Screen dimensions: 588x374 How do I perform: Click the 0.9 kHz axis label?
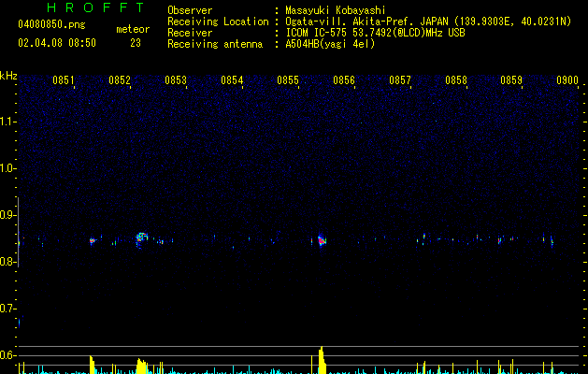tap(7, 215)
